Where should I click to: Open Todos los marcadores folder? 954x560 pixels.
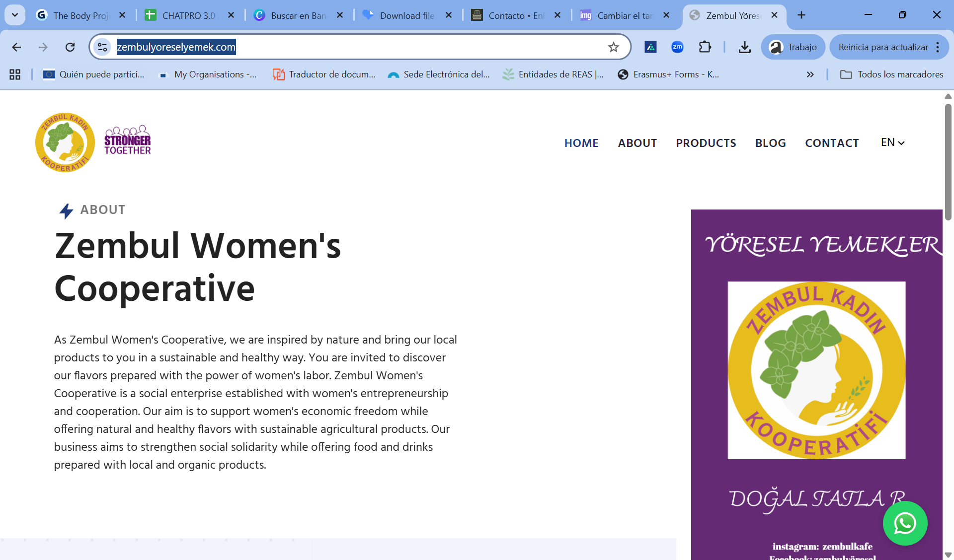pyautogui.click(x=892, y=74)
